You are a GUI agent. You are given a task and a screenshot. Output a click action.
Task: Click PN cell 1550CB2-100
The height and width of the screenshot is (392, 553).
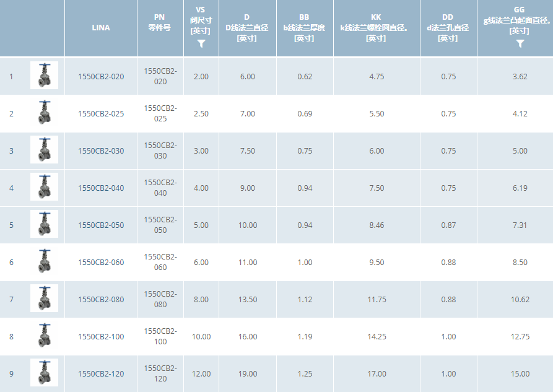tap(160, 337)
